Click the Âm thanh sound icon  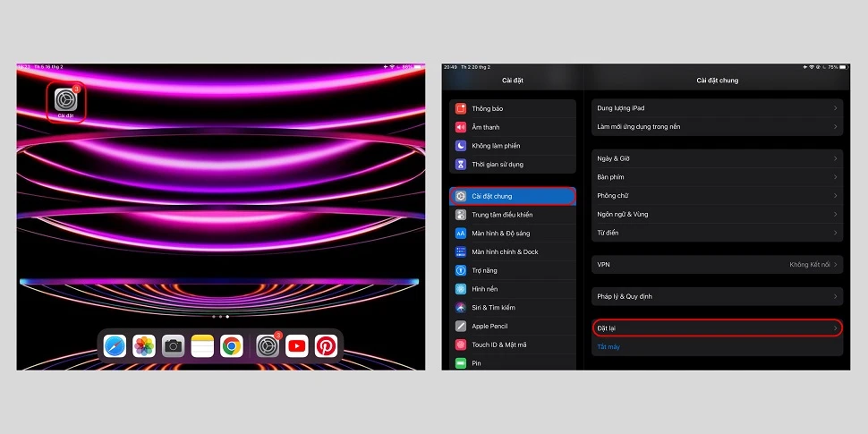(x=461, y=127)
